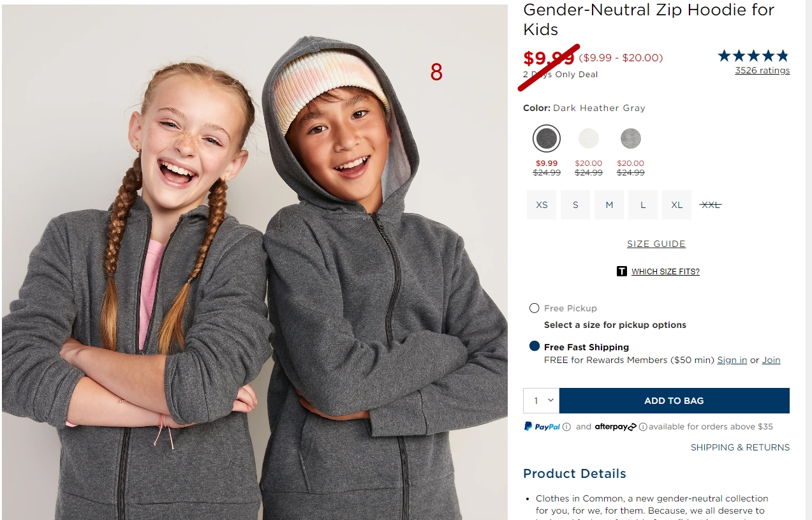Choose size XL
Viewport: 812px width, 520px height.
(x=677, y=205)
